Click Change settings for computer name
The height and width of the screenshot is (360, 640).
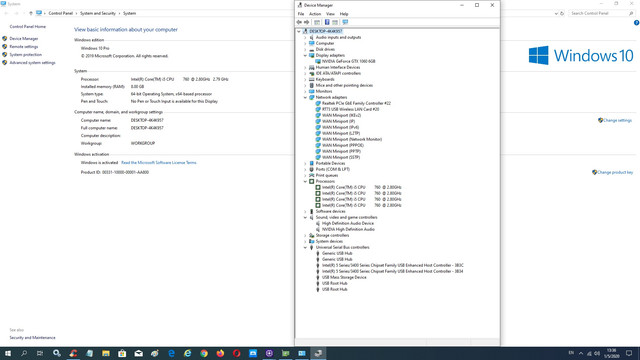(617, 120)
